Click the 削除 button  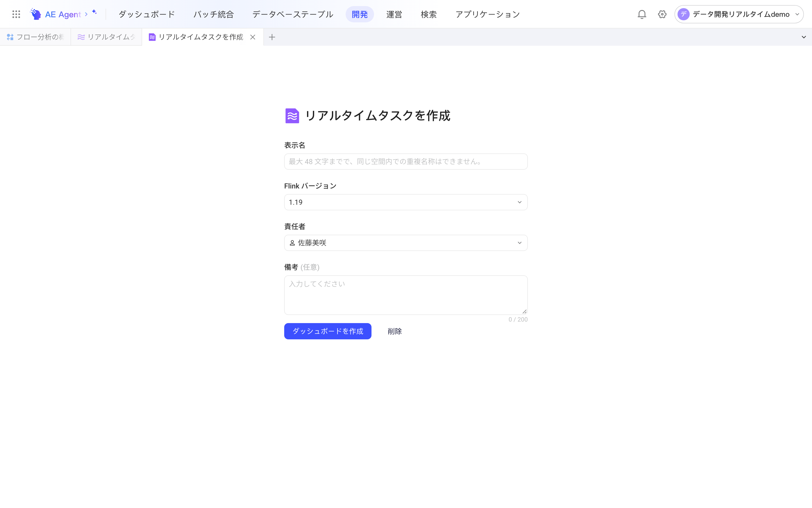pyautogui.click(x=395, y=331)
